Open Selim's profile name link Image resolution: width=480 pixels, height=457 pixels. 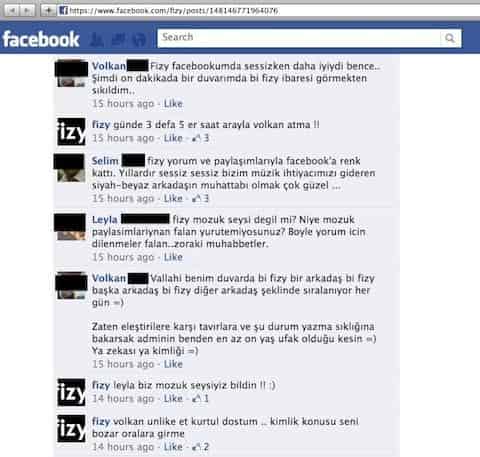click(105, 161)
